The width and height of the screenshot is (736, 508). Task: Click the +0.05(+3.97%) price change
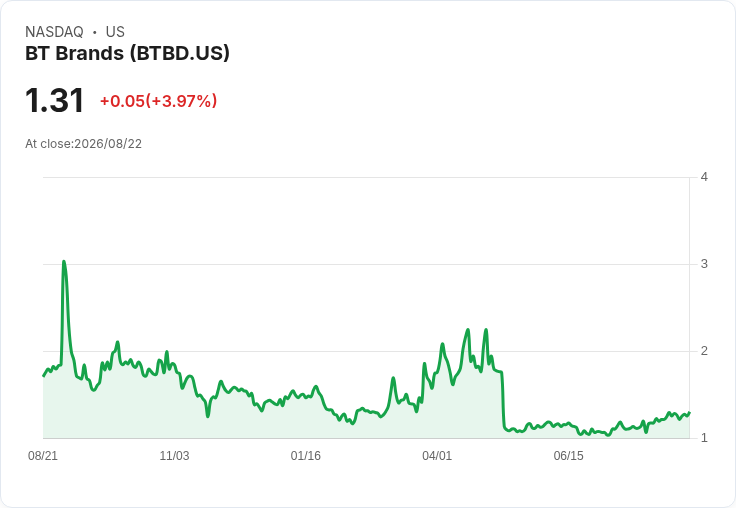click(158, 101)
